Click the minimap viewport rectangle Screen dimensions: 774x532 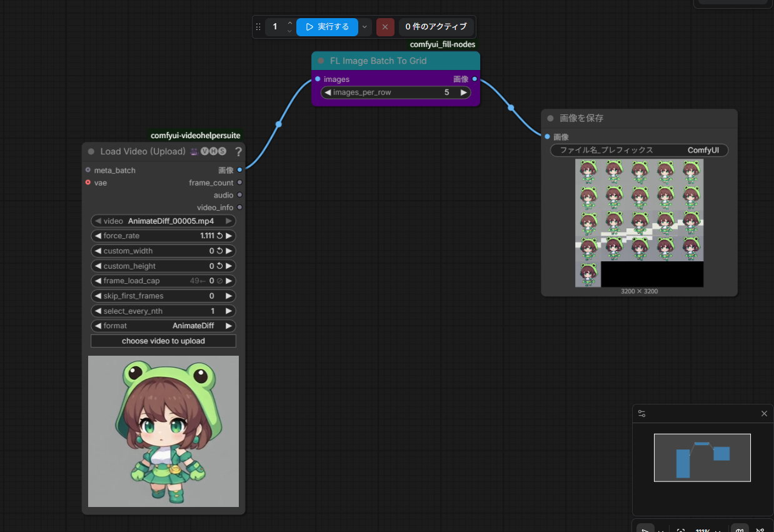702,458
